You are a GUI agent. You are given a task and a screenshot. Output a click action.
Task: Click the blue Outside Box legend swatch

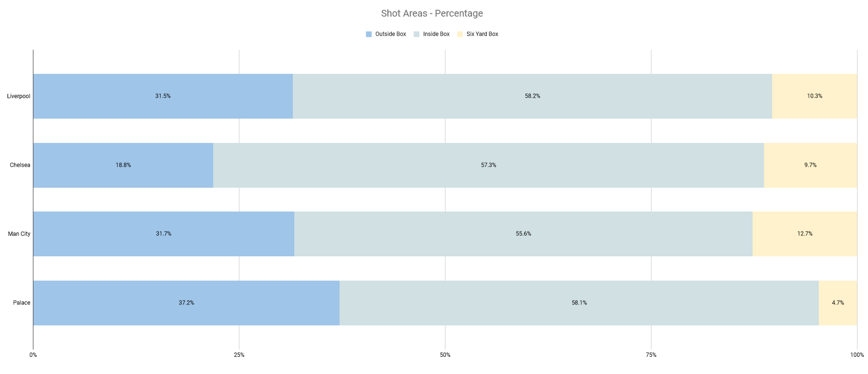coord(369,34)
